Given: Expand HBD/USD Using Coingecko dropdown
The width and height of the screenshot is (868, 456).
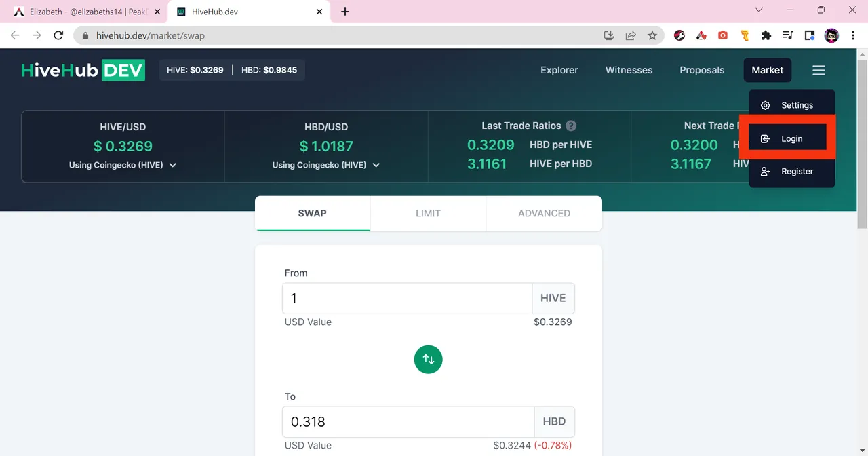Looking at the screenshot, I should point(326,165).
